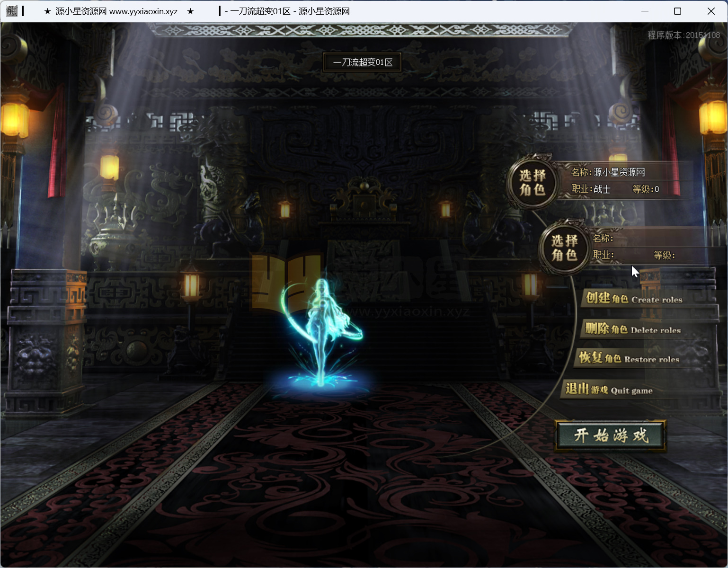
Task: Select 恢复角色 Restore roles
Action: pos(629,358)
